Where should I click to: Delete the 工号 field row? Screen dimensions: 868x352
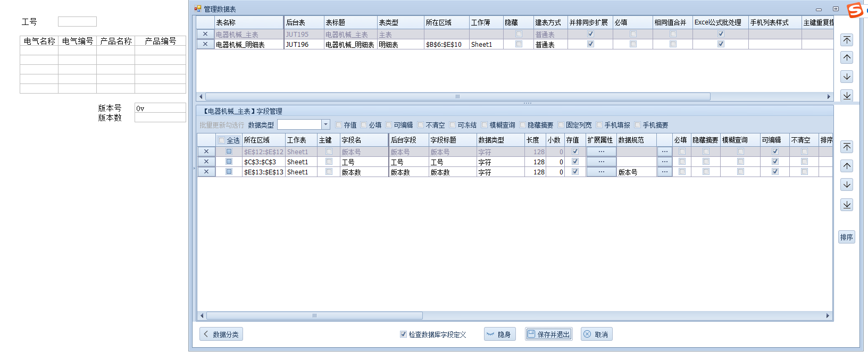(206, 162)
